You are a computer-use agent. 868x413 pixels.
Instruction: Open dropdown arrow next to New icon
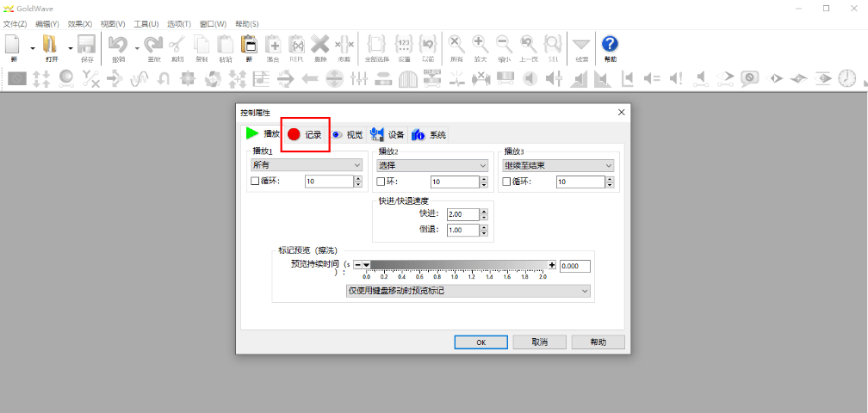click(32, 47)
